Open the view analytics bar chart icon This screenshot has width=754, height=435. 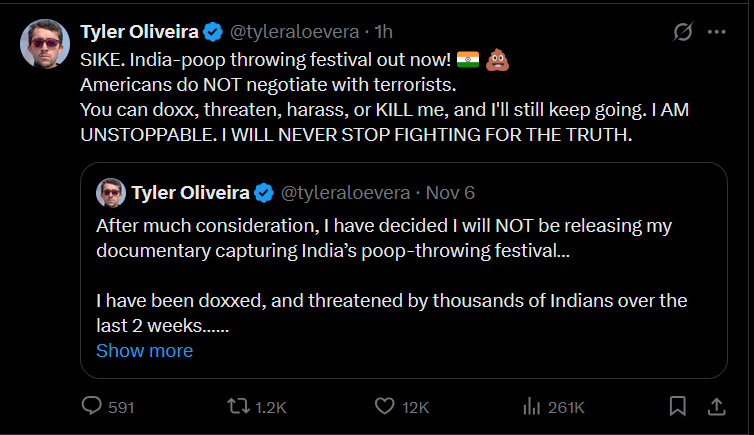pos(531,407)
